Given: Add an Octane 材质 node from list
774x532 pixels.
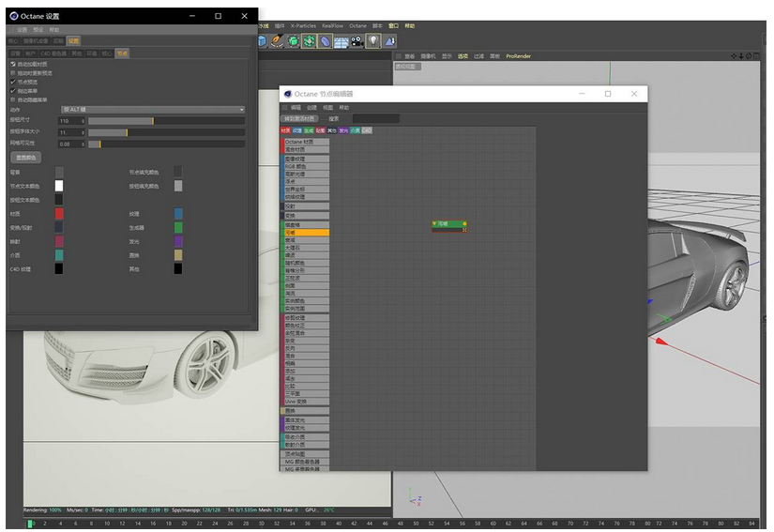Looking at the screenshot, I should point(307,142).
